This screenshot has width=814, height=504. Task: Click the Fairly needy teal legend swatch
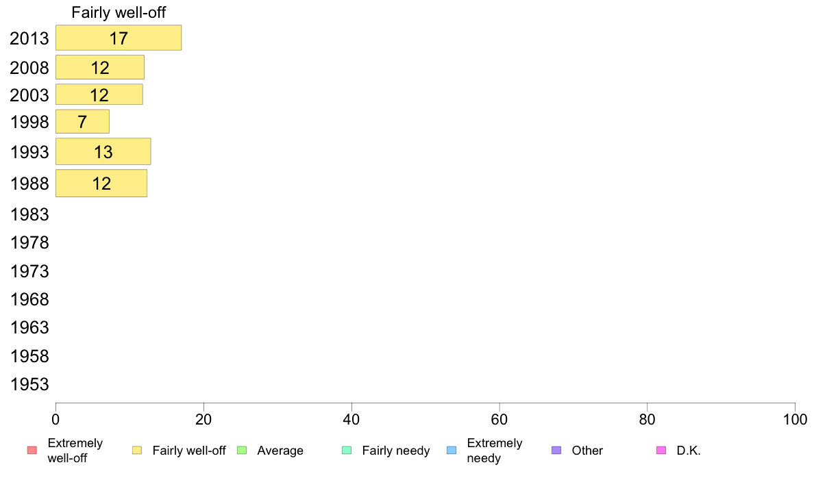[347, 450]
